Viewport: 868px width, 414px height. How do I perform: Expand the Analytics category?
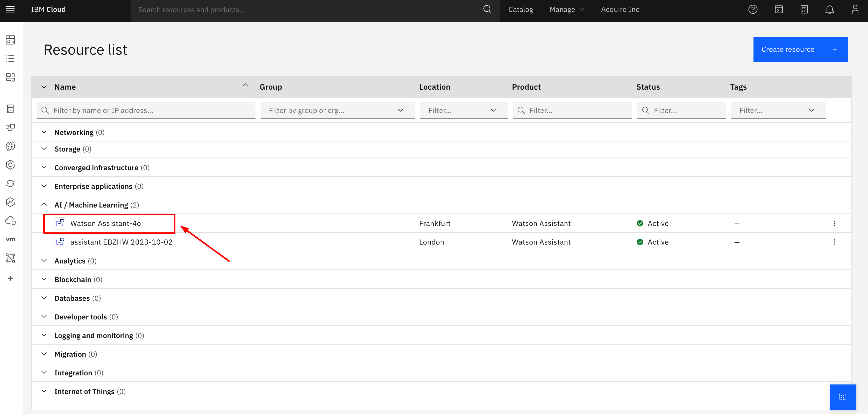click(x=44, y=261)
